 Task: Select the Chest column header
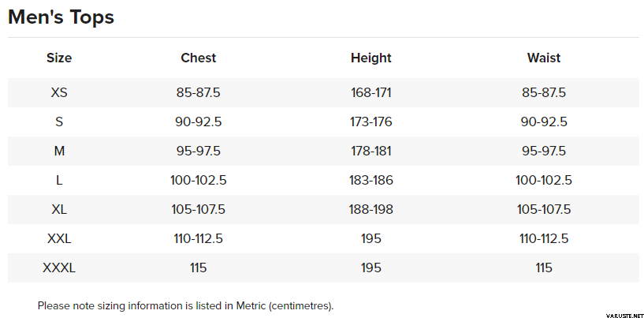[x=198, y=58]
